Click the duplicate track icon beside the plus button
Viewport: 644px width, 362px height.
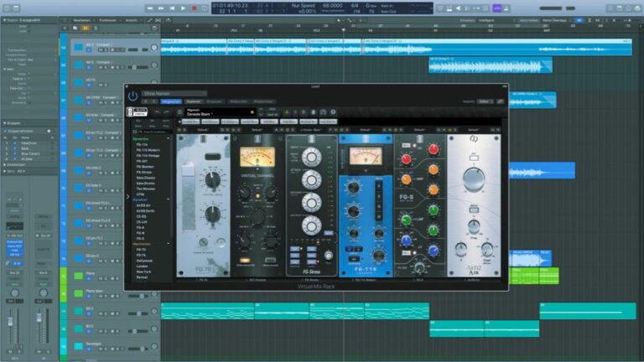point(75,28)
